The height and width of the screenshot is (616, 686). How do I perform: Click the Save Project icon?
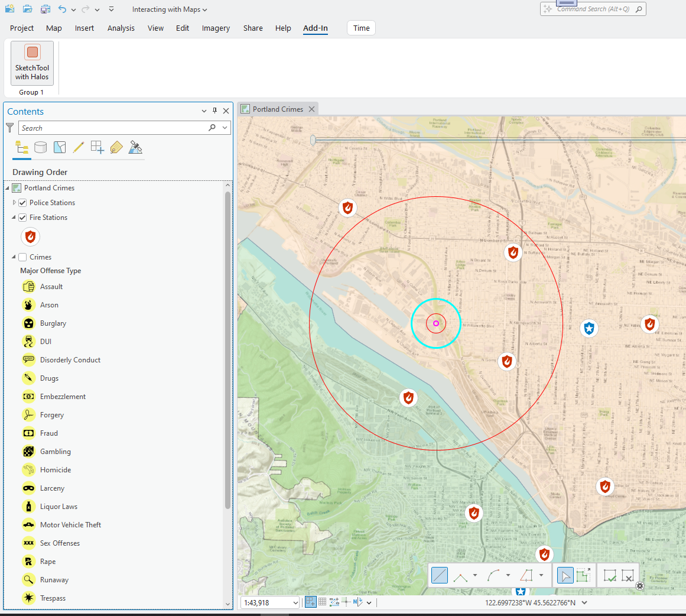45,9
